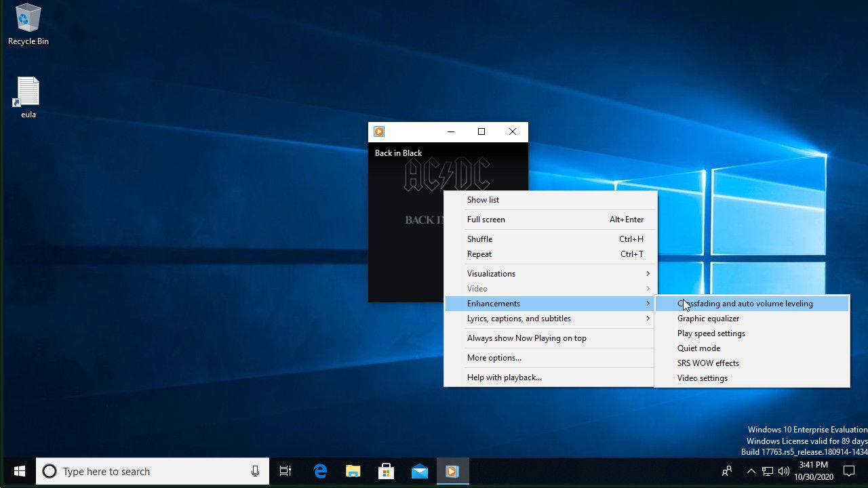The image size is (868, 488).
Task: Open the People icon in system tray
Action: [727, 471]
